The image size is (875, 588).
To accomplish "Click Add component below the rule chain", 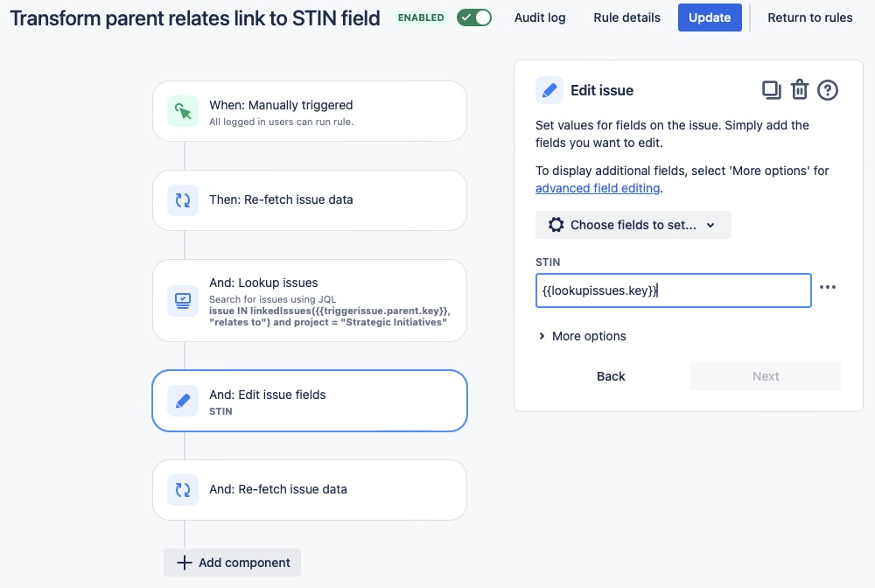I will point(232,563).
